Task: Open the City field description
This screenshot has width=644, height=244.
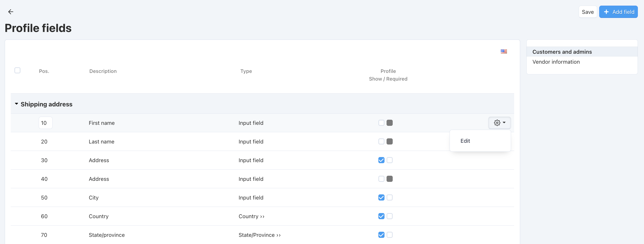Action: (x=94, y=198)
